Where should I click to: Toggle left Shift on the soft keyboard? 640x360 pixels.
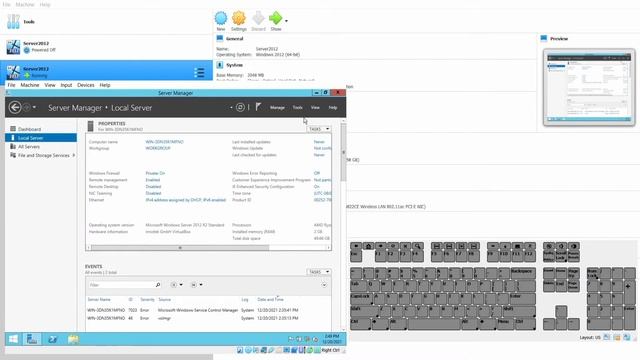[x=364, y=311]
